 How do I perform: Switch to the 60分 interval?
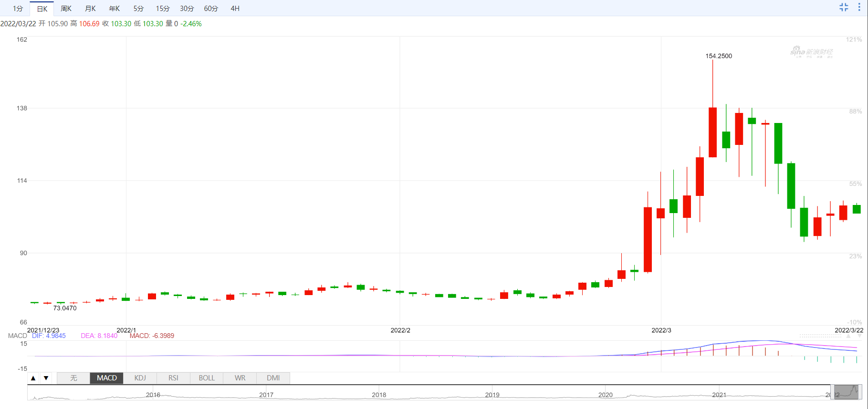click(x=211, y=9)
